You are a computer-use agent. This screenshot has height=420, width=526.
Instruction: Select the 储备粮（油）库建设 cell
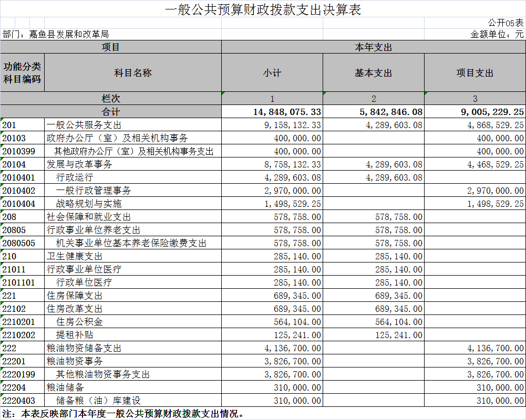pos(133,400)
